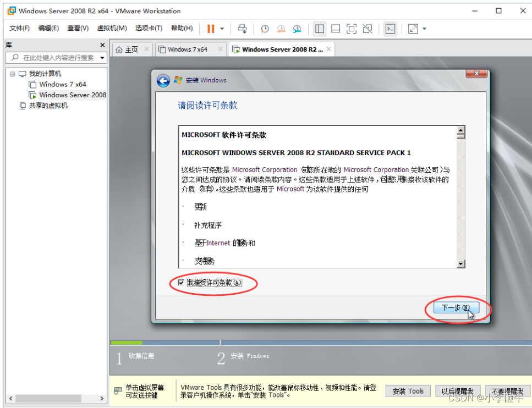Close the Windows Server 2008 R2 tab
The image size is (532, 408).
(x=329, y=49)
